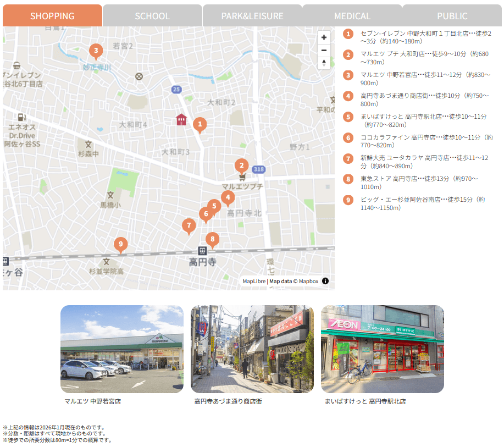Click map pin number 6
Screen dimensions: 504x447
tap(206, 215)
